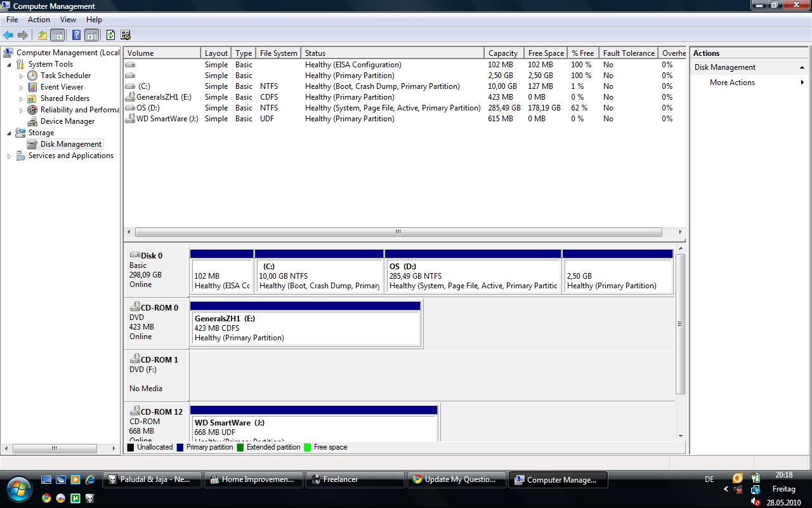Select Disk Management in the tree
Screen dimensions: 812x508
(71, 144)
